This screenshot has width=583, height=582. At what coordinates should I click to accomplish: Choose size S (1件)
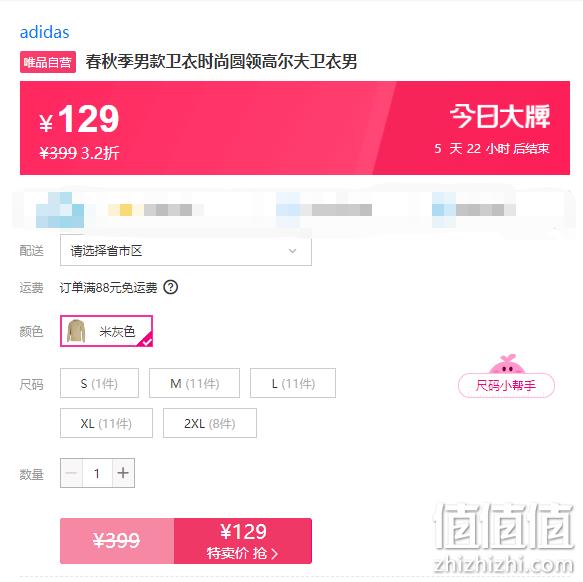pos(99,383)
